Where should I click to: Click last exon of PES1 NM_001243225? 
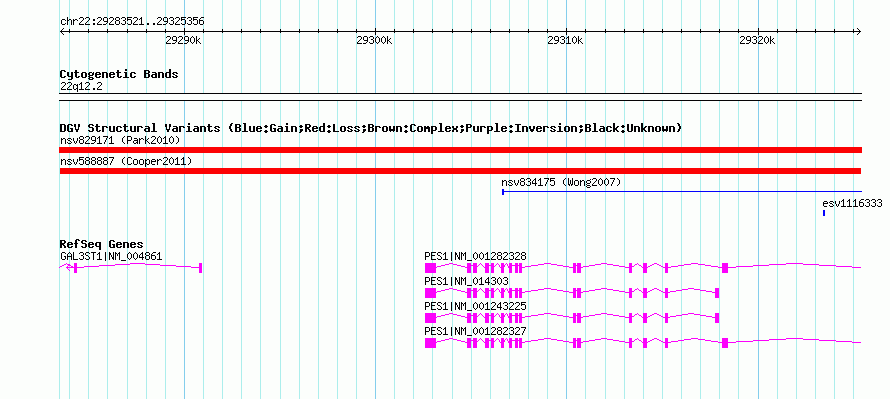coord(717,318)
